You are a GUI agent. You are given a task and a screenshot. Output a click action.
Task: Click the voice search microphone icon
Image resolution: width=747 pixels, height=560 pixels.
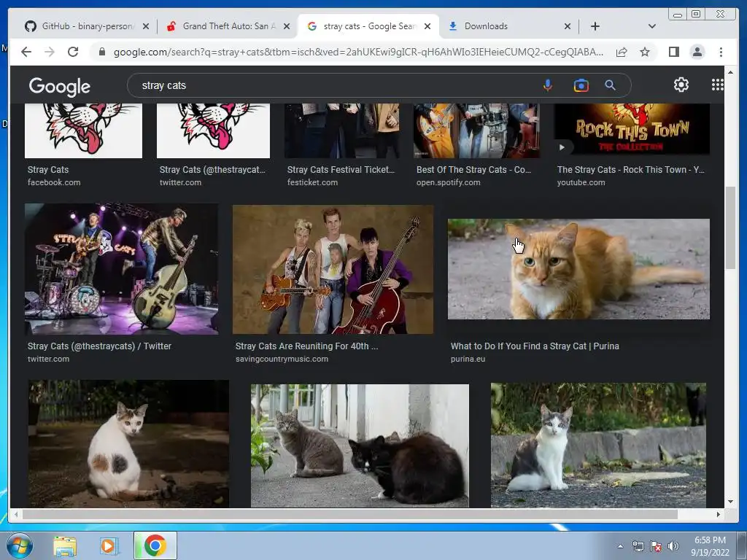[547, 85]
